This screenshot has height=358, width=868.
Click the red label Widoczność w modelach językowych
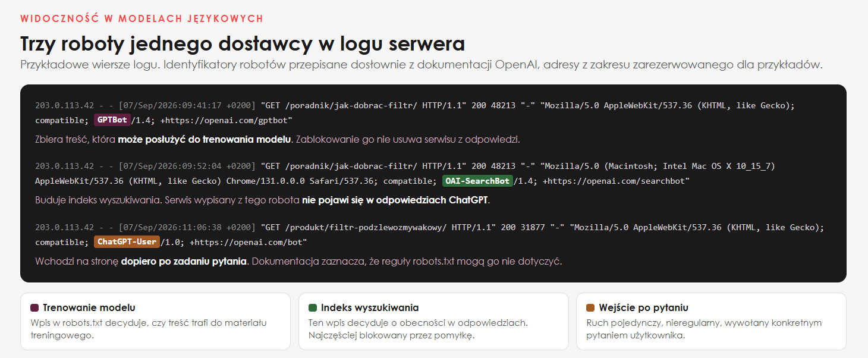141,18
